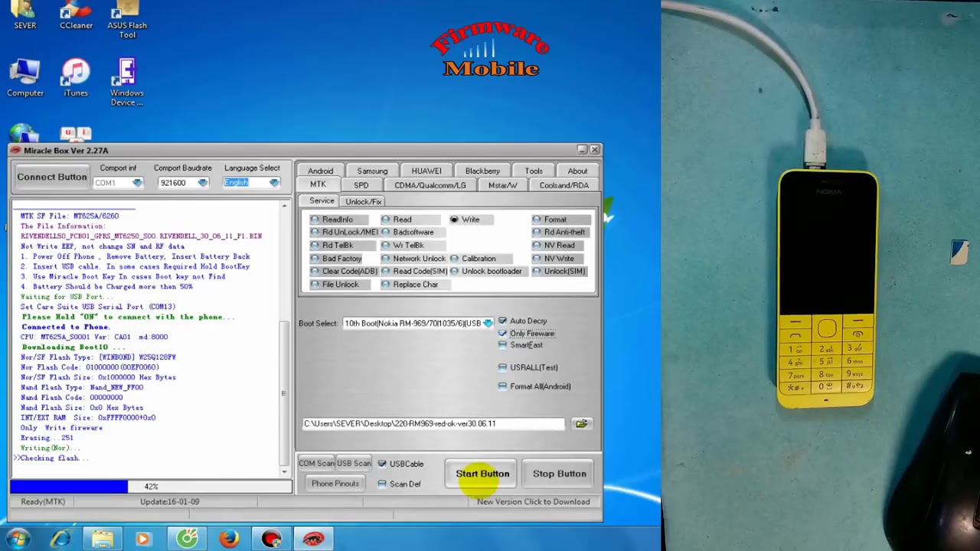This screenshot has width=980, height=551.
Task: Click the firmware file browse folder icon
Action: pos(582,423)
